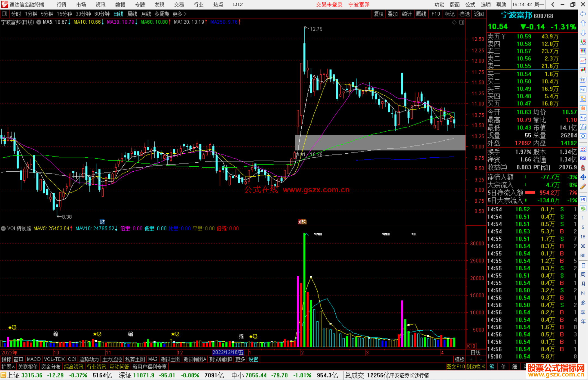Screen dimensions: 588x380
Task: Click the up arrow icon in right sidebar
Action: point(583,23)
